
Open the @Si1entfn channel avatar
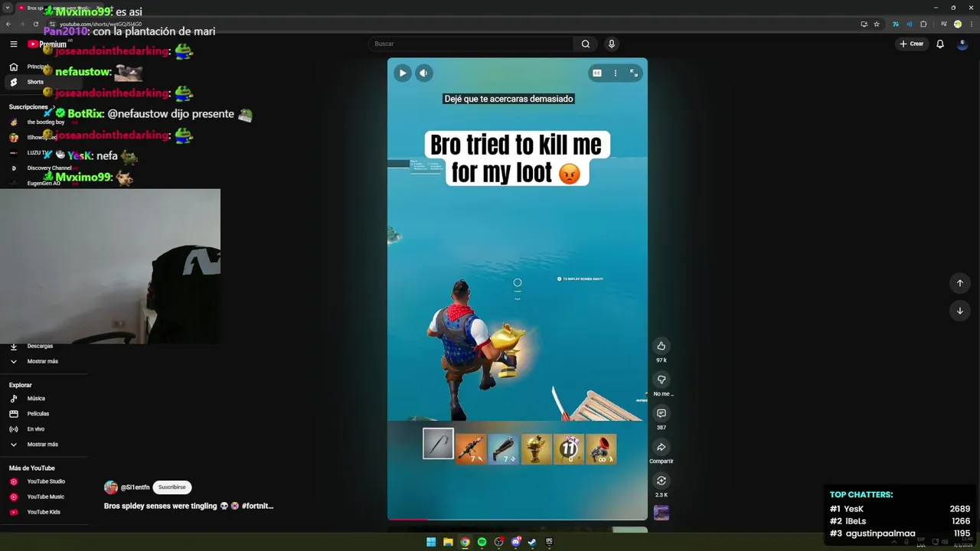coord(111,487)
